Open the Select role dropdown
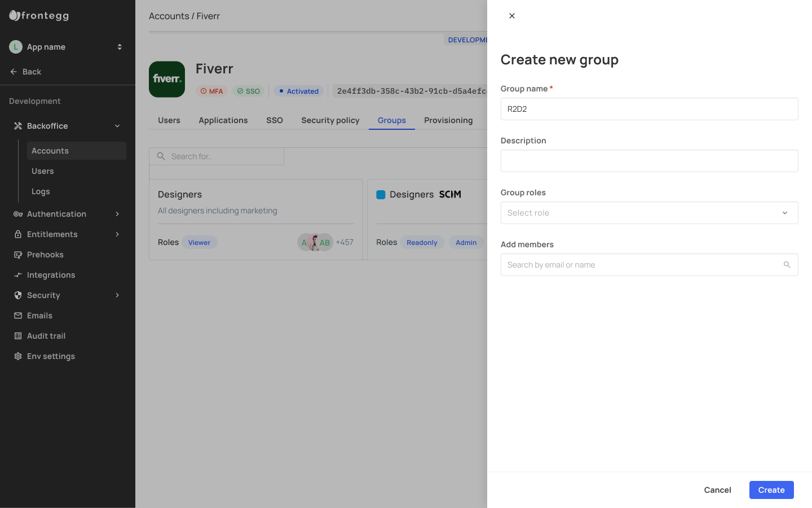This screenshot has height=508, width=812. pos(650,213)
